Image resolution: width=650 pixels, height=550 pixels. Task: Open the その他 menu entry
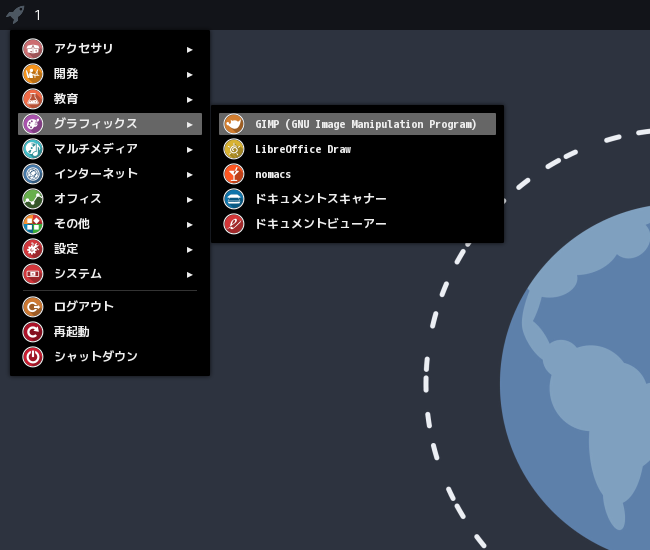tap(110, 224)
